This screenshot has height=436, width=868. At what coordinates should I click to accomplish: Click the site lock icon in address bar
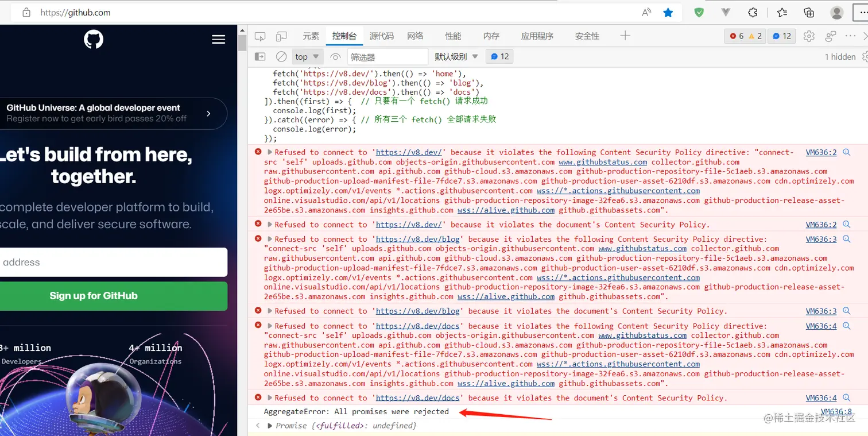click(x=26, y=12)
